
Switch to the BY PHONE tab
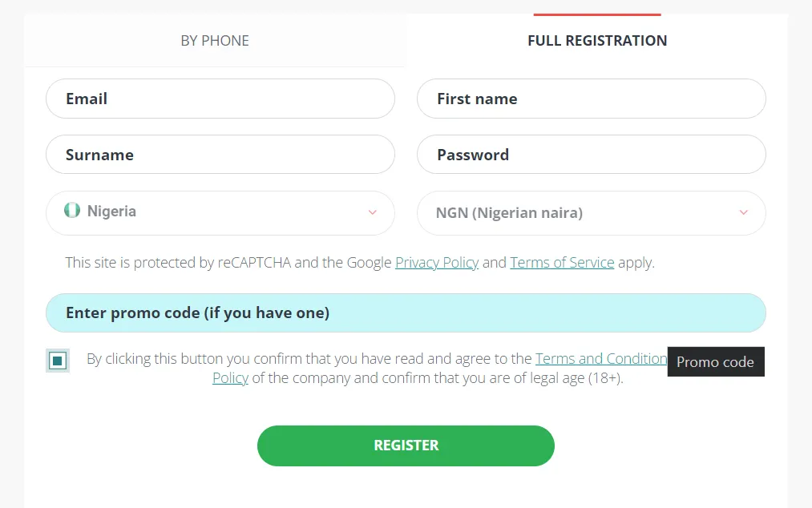coord(215,40)
